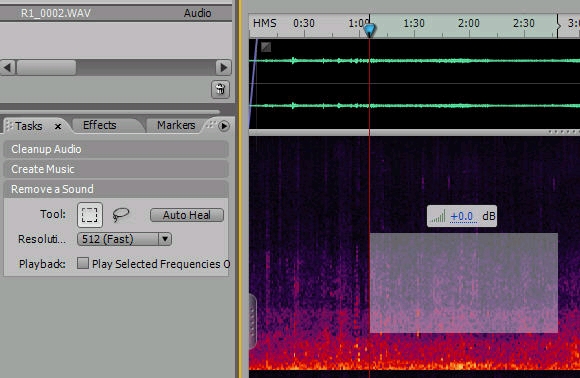Click the 0:30 mark on time ruler

click(304, 23)
